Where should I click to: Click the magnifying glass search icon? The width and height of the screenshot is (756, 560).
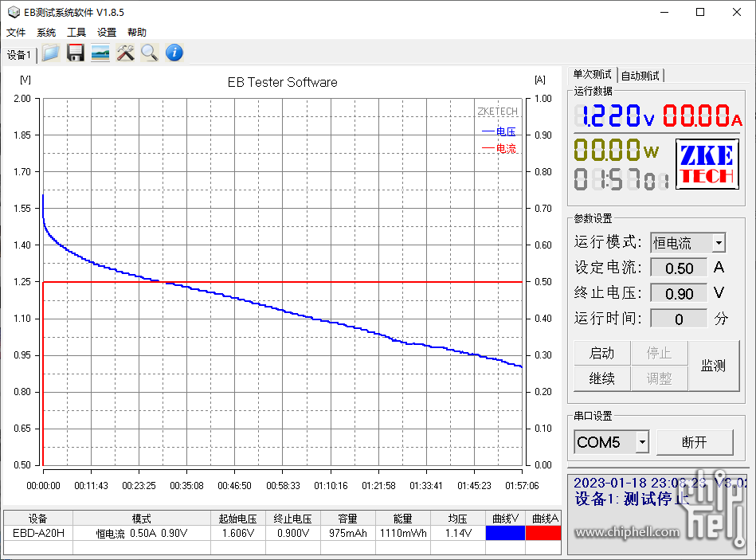[x=150, y=53]
